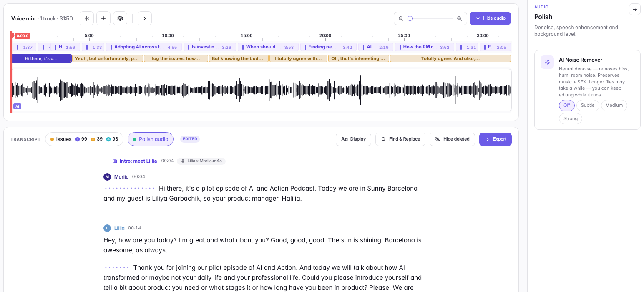This screenshot has width=644, height=292.
Task: Select segment 'Yeah, but unfortunately, p…'
Action: (108, 58)
